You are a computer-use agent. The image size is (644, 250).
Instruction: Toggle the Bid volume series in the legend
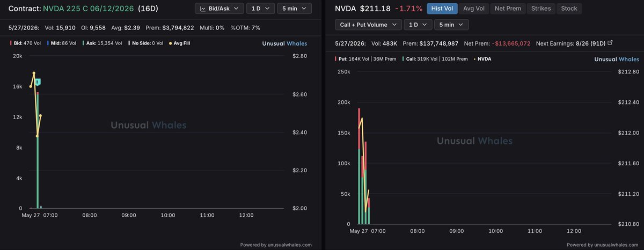(25, 43)
